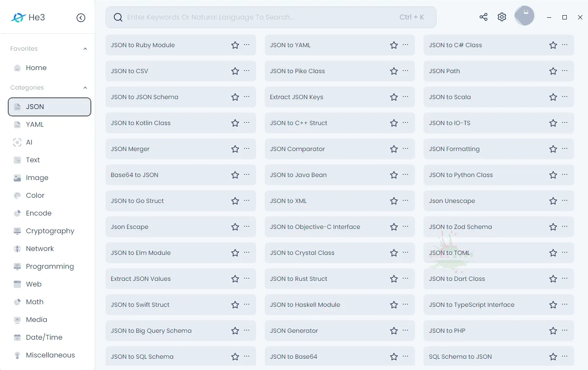
Task: Open the JSON to Zod Schema tool
Action: tap(499, 227)
